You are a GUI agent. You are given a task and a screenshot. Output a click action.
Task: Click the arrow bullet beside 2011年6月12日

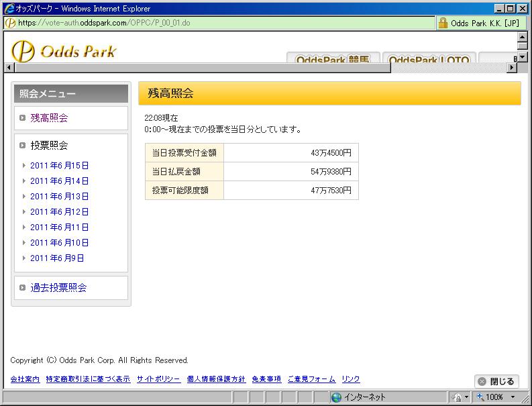tap(23, 212)
